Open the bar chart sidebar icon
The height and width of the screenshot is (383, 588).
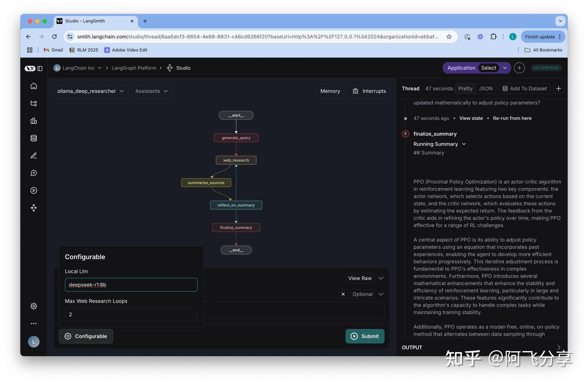point(34,121)
